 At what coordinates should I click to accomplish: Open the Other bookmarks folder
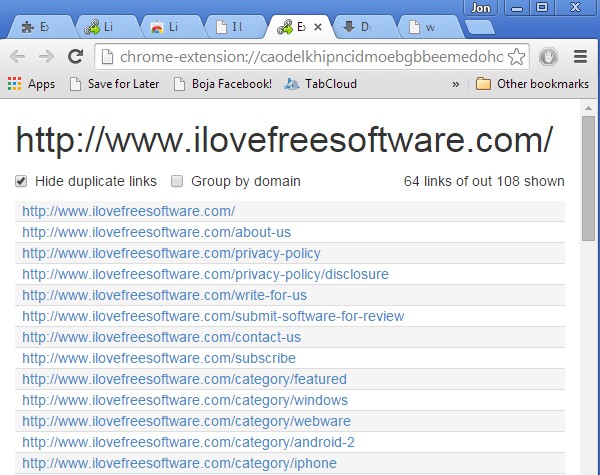532,84
